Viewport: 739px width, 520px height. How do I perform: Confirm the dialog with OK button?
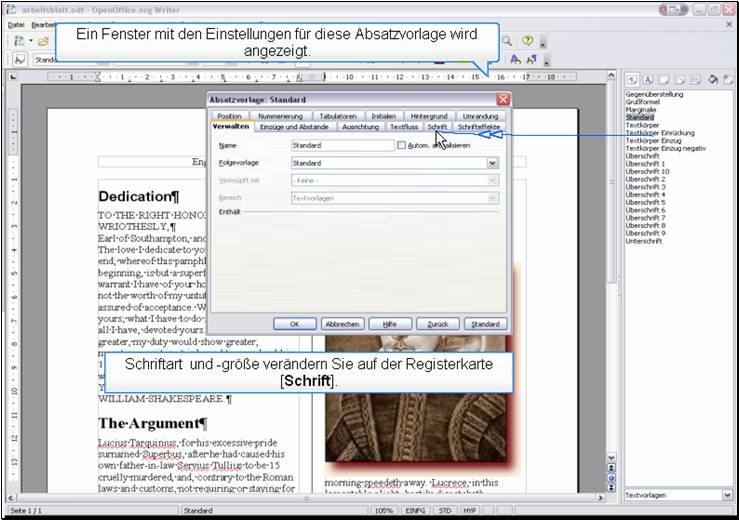pyautogui.click(x=295, y=324)
